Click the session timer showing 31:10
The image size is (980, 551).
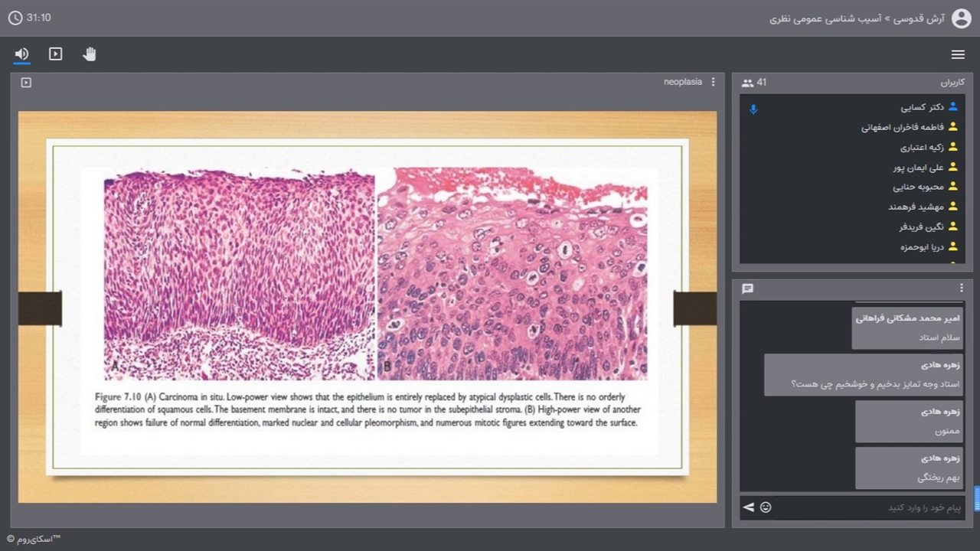31,17
